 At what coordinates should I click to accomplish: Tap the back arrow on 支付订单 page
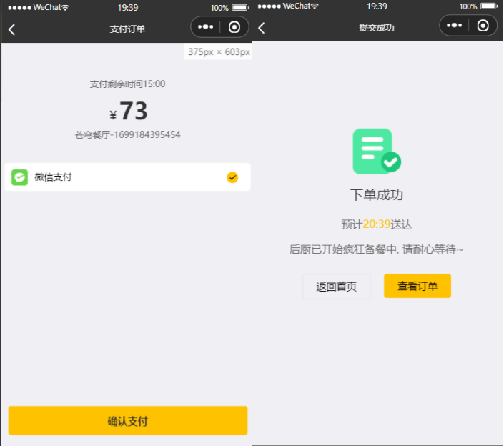12,29
